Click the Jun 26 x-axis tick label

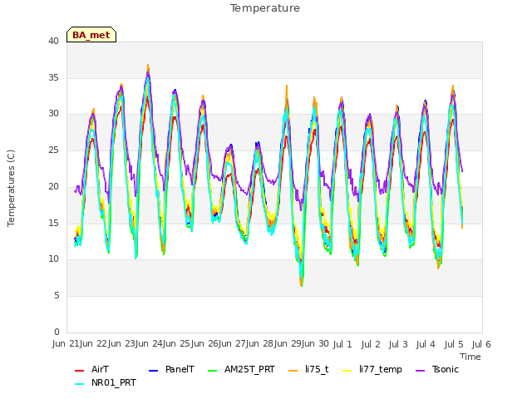click(205, 343)
